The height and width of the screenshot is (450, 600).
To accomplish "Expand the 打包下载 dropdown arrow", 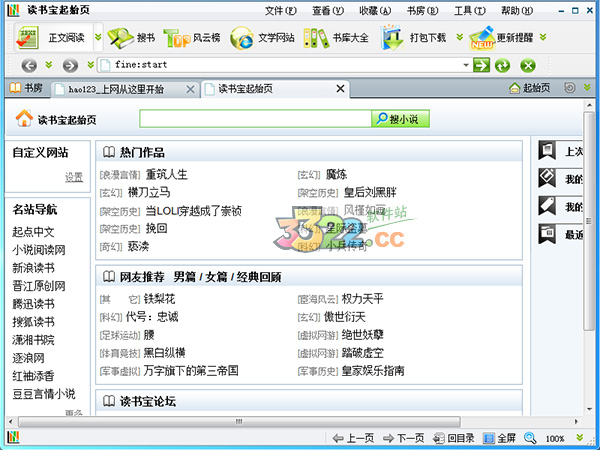I will [460, 37].
